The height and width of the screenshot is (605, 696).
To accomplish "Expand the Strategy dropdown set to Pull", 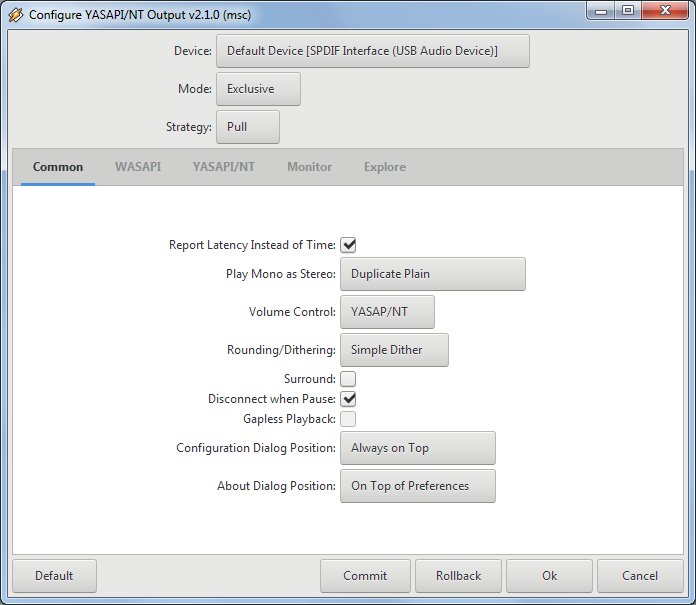I will (x=247, y=127).
